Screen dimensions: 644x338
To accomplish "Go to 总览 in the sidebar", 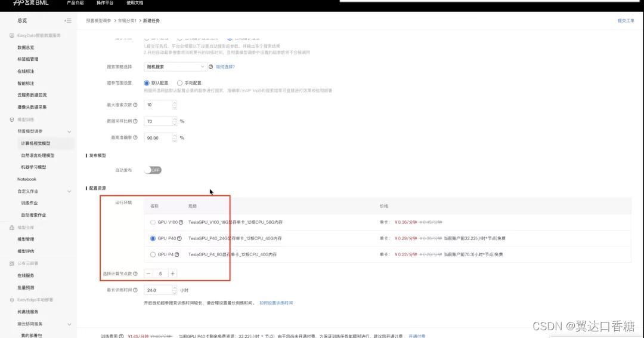I will 22,20.
